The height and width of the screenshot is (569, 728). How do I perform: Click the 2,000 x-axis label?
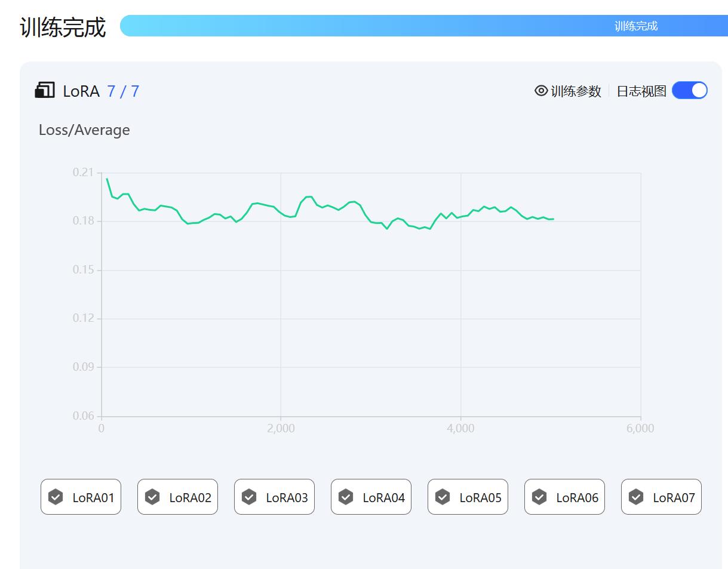tap(281, 429)
